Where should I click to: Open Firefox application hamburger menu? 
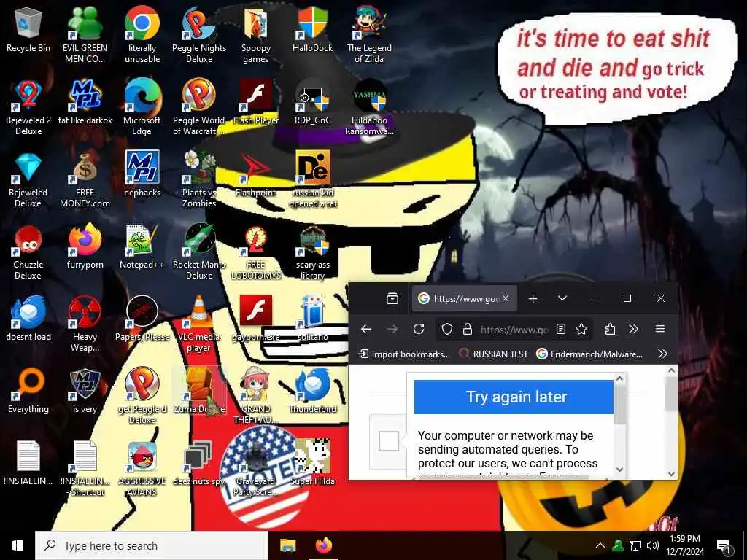[659, 329]
